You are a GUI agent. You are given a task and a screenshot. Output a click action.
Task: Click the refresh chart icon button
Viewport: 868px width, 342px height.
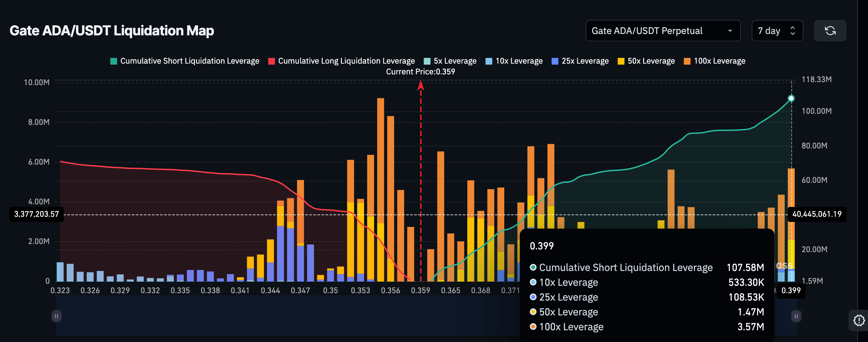(830, 31)
